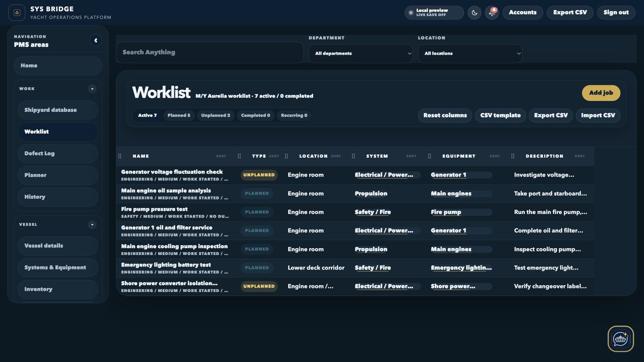Click the Search Anything field
The image size is (644, 362).
(210, 52)
